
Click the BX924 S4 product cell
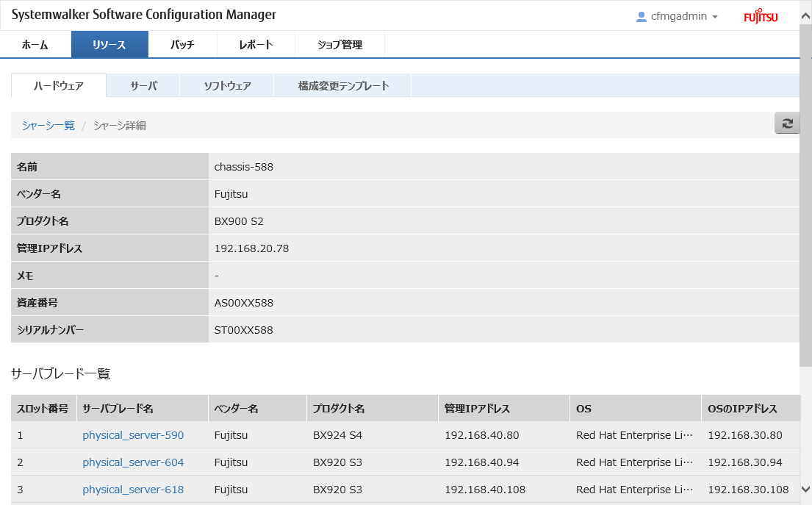[x=337, y=435]
